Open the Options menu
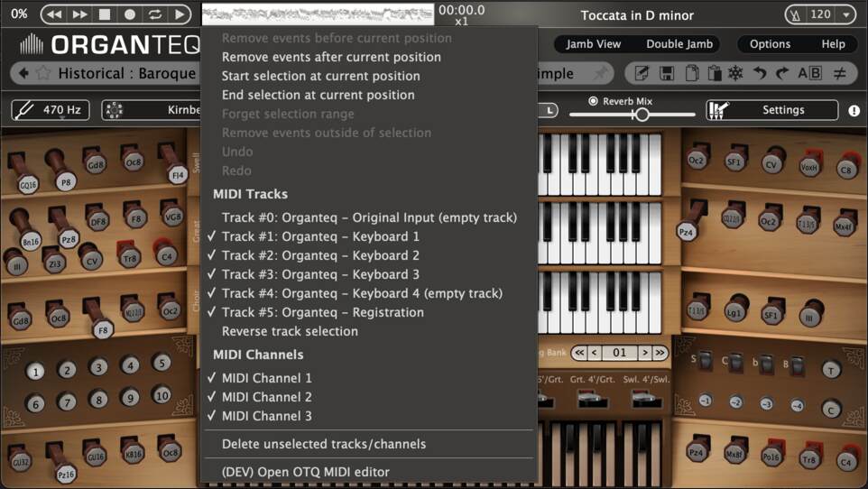The width and height of the screenshot is (868, 489). click(770, 43)
